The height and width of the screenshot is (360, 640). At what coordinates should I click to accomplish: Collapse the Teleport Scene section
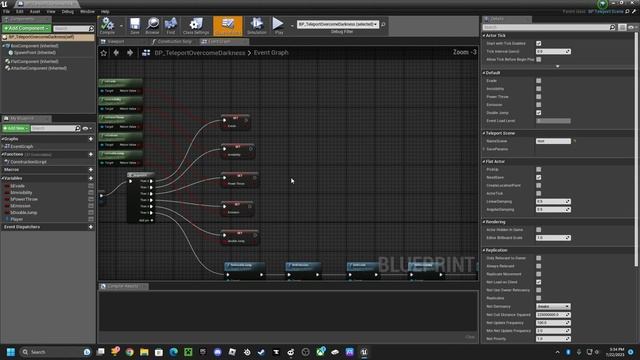click(484, 133)
